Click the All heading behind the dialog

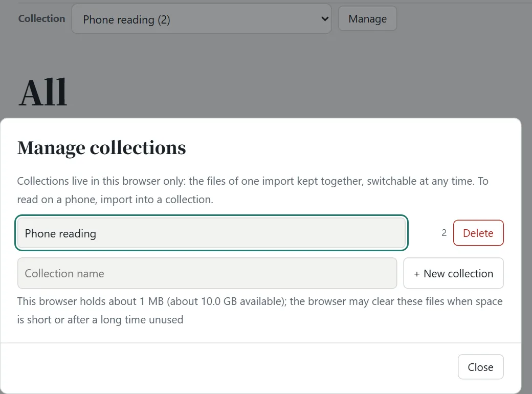coord(43,92)
